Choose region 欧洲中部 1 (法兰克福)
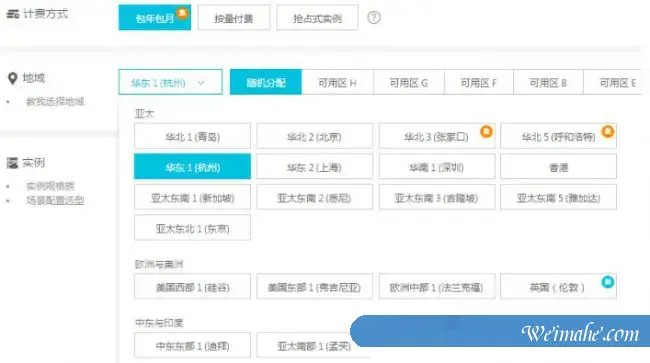Viewport: 650px width, 363px height. pyautogui.click(x=437, y=286)
